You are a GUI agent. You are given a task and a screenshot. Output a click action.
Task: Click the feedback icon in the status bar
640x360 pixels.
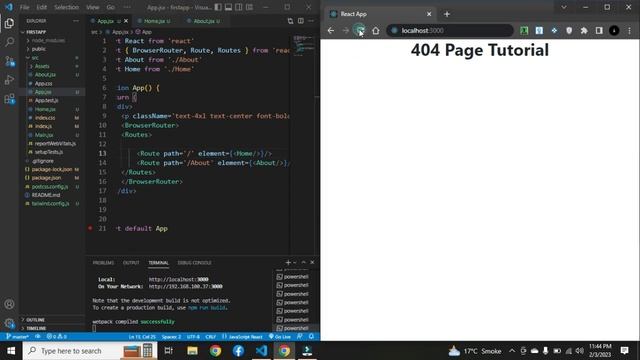pyautogui.click(x=300, y=337)
